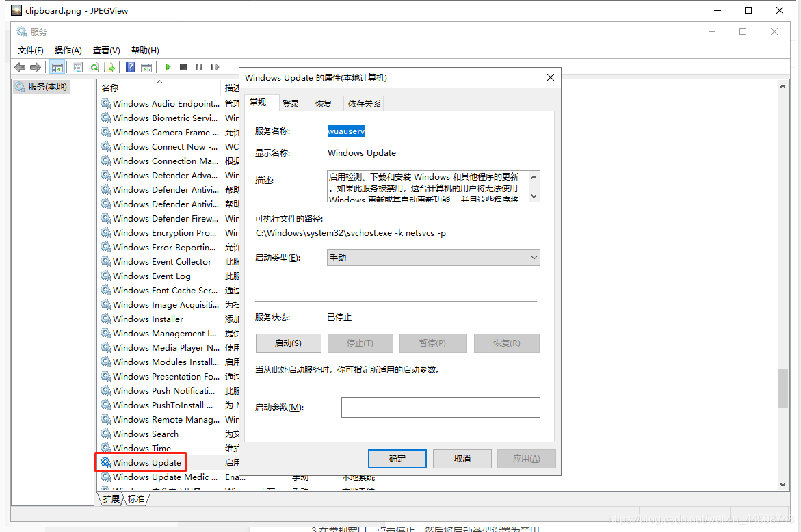The width and height of the screenshot is (801, 532).
Task: Select Windows Update Medic service row
Action: 165,477
